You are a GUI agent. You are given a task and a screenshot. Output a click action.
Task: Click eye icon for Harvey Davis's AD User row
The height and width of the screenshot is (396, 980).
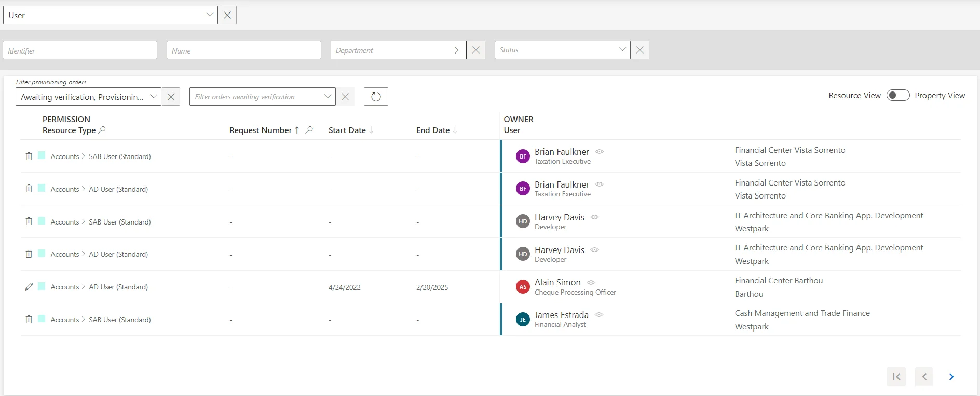pos(595,250)
